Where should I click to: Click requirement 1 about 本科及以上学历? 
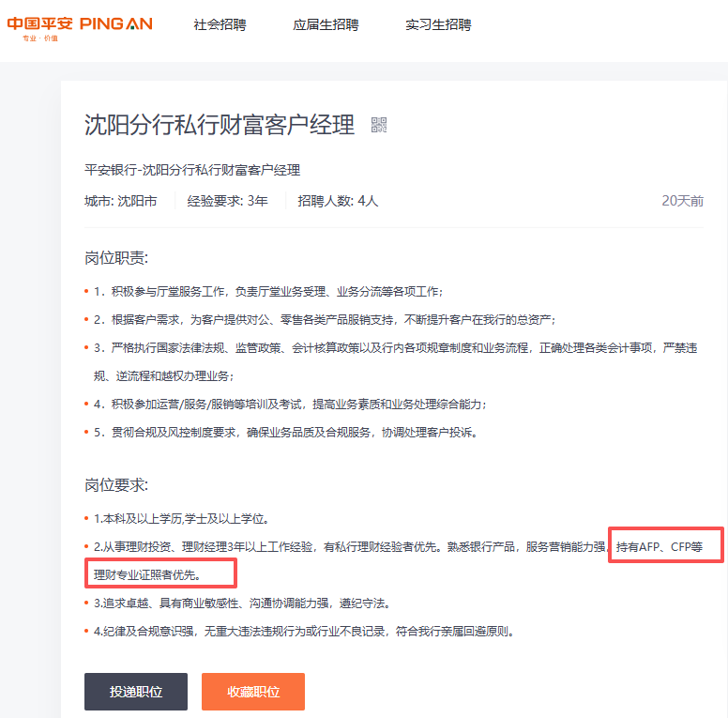[180, 518]
